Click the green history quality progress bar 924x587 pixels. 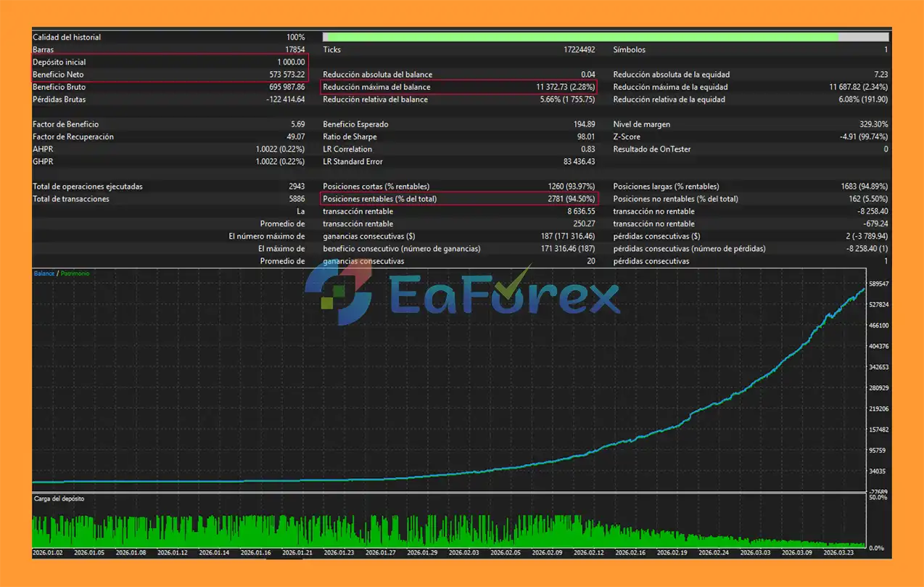pyautogui.click(x=580, y=37)
